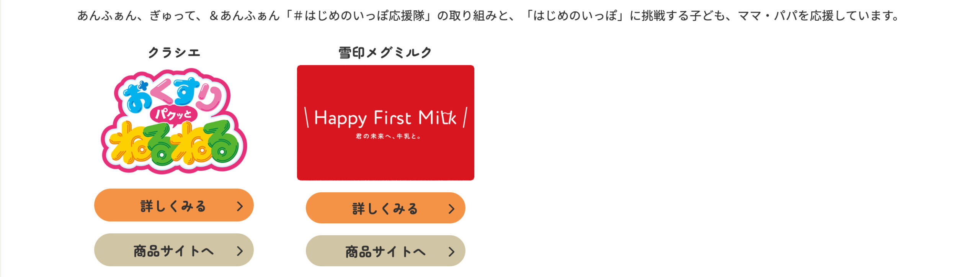The width and height of the screenshot is (980, 277).
Task: Click the クラシエ sponsor heading
Action: pyautogui.click(x=174, y=52)
